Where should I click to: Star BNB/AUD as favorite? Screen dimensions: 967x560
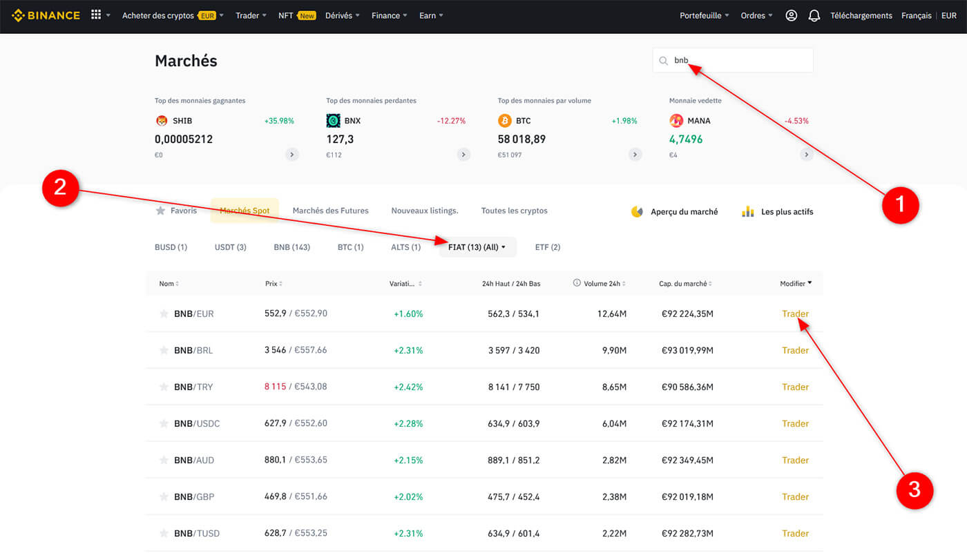[164, 460]
